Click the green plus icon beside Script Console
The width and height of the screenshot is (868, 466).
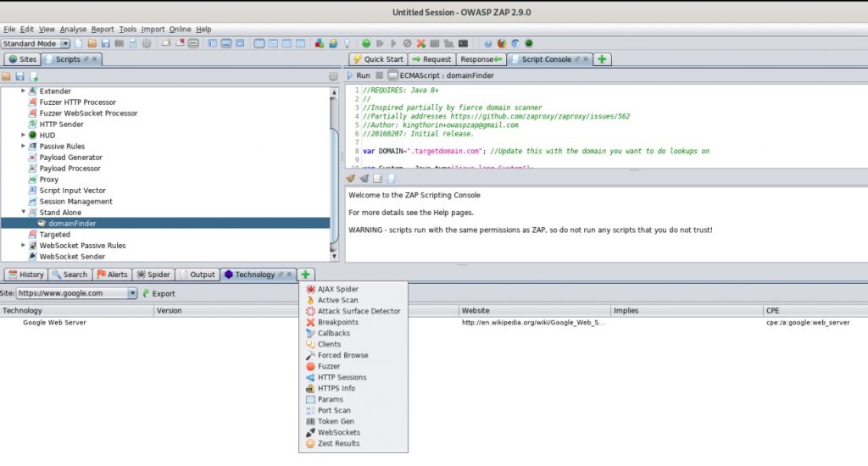(602, 59)
